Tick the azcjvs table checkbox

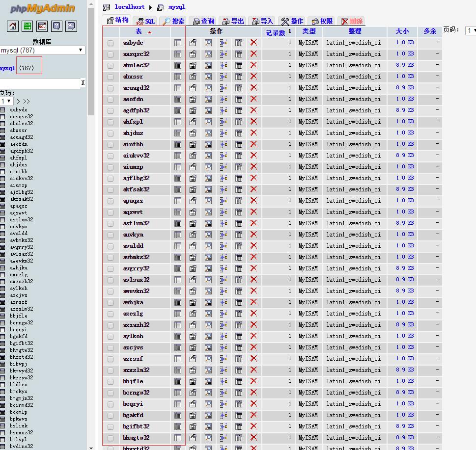coord(111,348)
